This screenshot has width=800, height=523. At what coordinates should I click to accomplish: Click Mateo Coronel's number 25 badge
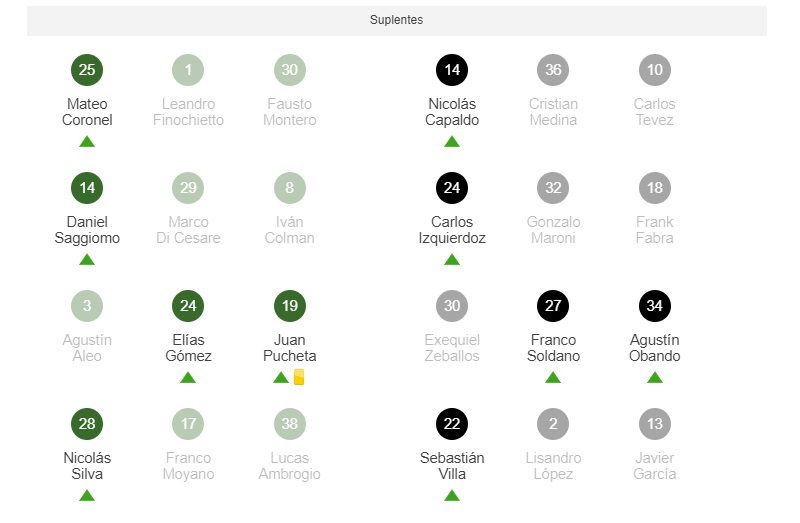(x=87, y=70)
